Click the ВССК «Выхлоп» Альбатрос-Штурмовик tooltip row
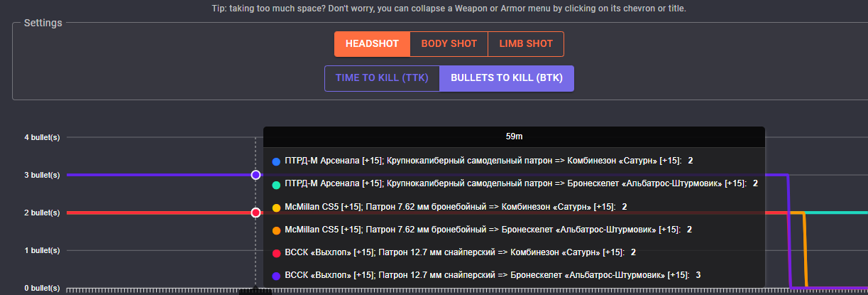The height and width of the screenshot is (295, 868). pos(483,275)
